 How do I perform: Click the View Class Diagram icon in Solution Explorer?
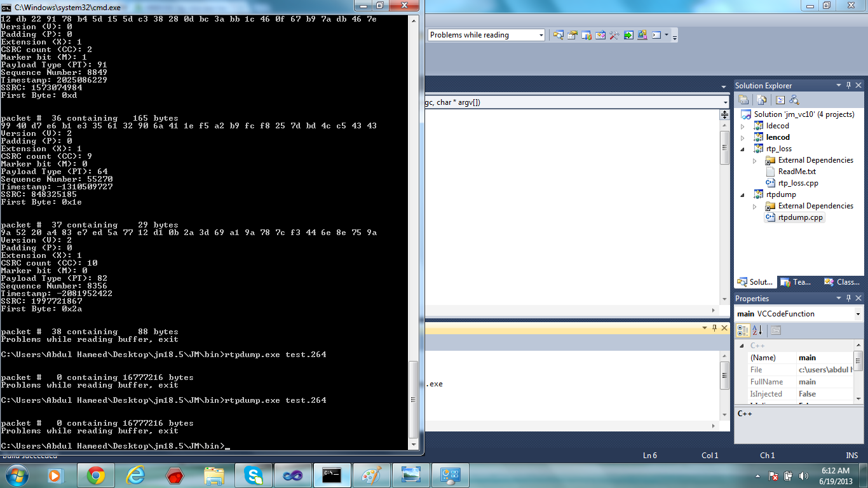click(794, 100)
